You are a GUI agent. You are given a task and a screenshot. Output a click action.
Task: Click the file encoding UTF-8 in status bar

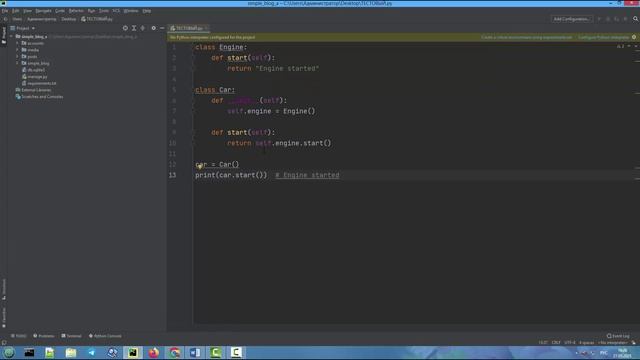[570, 343]
